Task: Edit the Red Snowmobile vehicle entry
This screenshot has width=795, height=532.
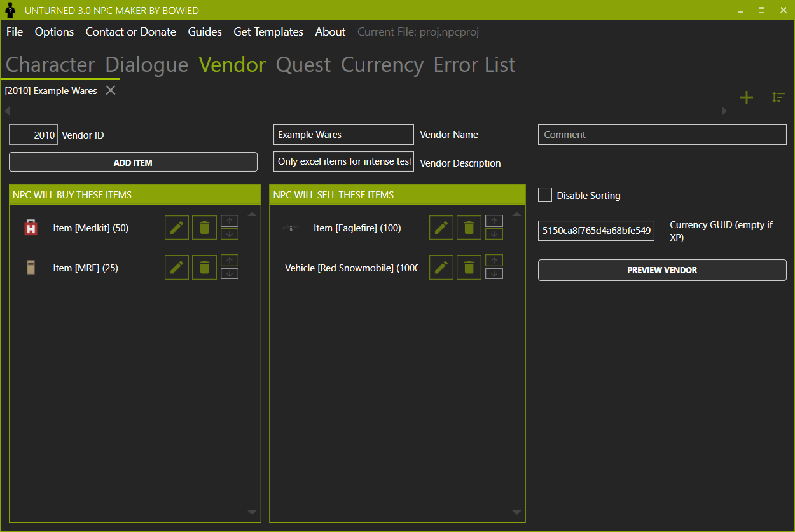Action: 441,268
